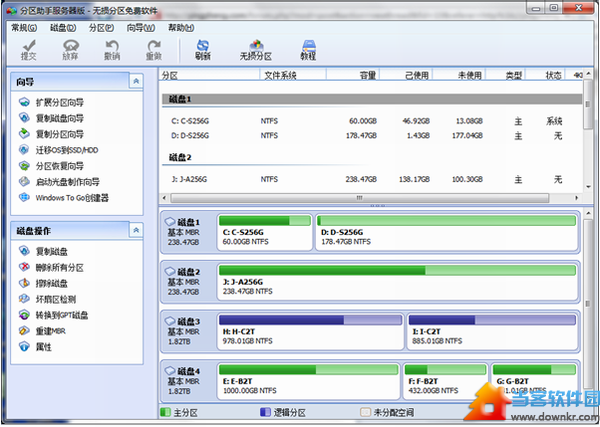Screen dimensions: 600x427
Task: Select the 磁盘3 disk icon in map
Action: pyautogui.click(x=170, y=321)
